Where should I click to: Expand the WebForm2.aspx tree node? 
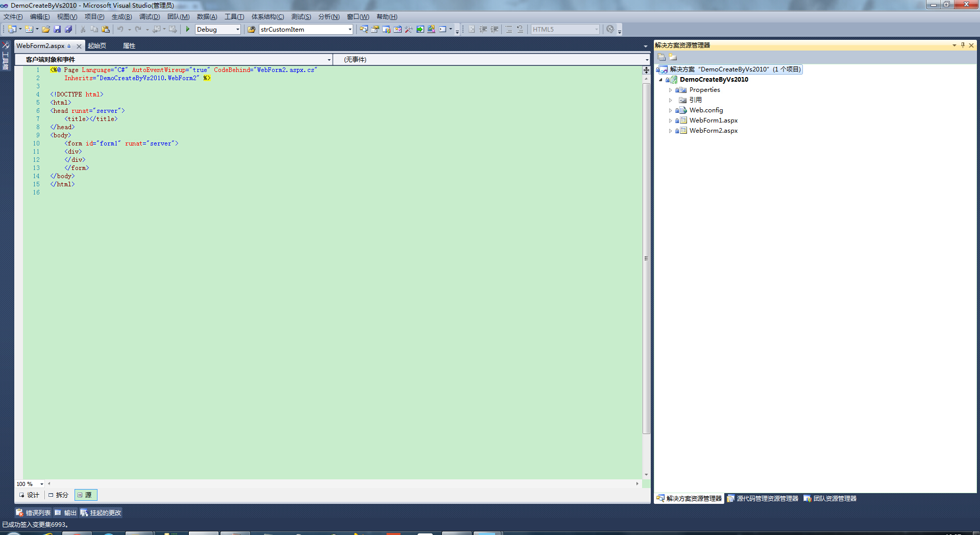pyautogui.click(x=670, y=131)
